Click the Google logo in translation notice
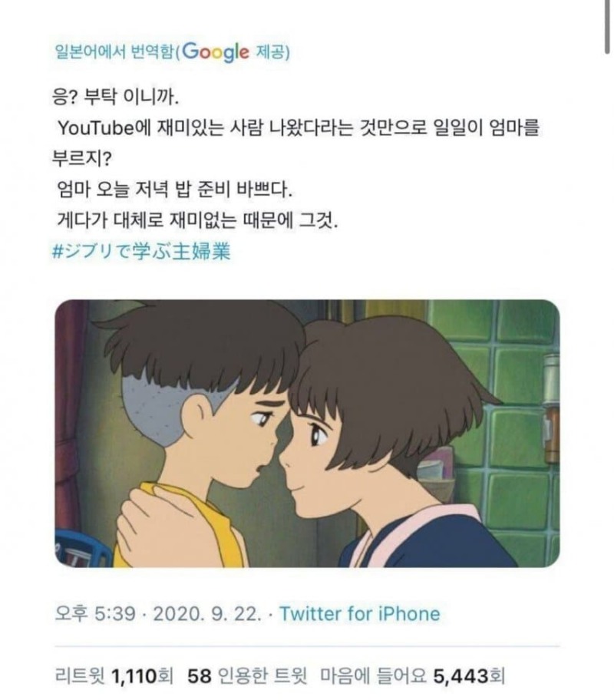Viewport: 614px width, 700px height. click(x=216, y=52)
